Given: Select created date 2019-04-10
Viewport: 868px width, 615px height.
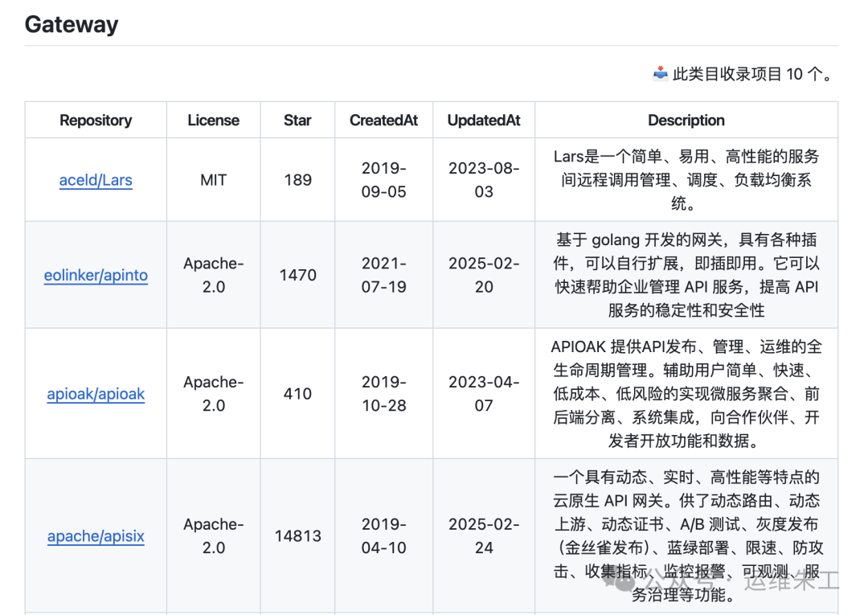Looking at the screenshot, I should tap(383, 536).
